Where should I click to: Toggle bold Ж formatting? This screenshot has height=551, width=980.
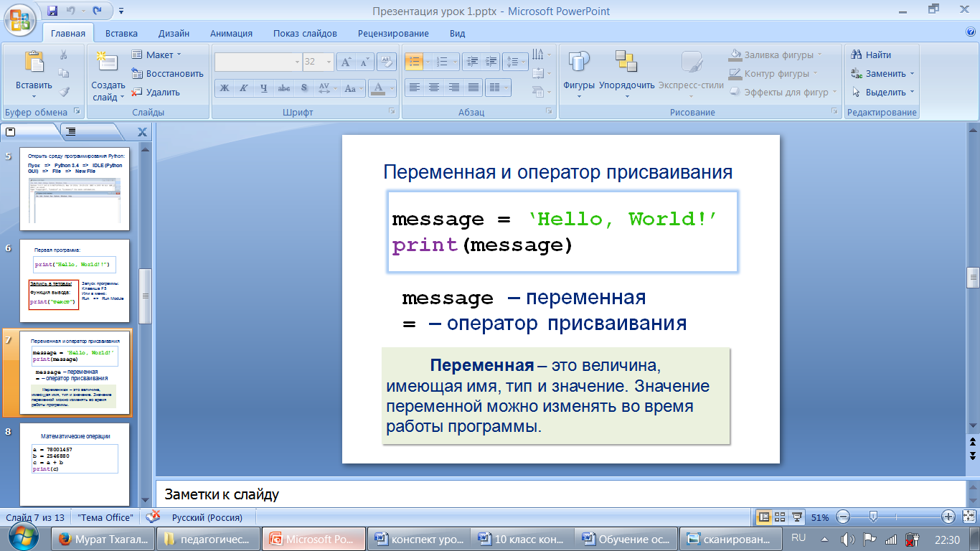point(225,88)
